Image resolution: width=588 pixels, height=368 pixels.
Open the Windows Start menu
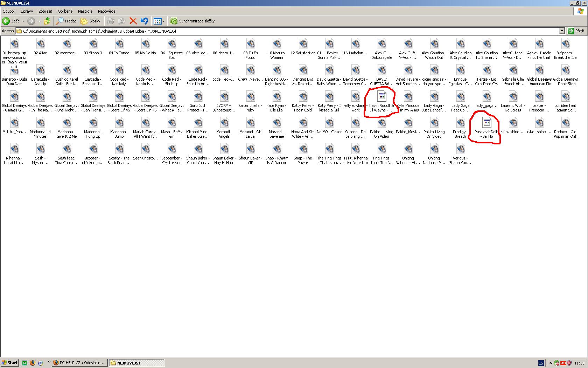10,363
